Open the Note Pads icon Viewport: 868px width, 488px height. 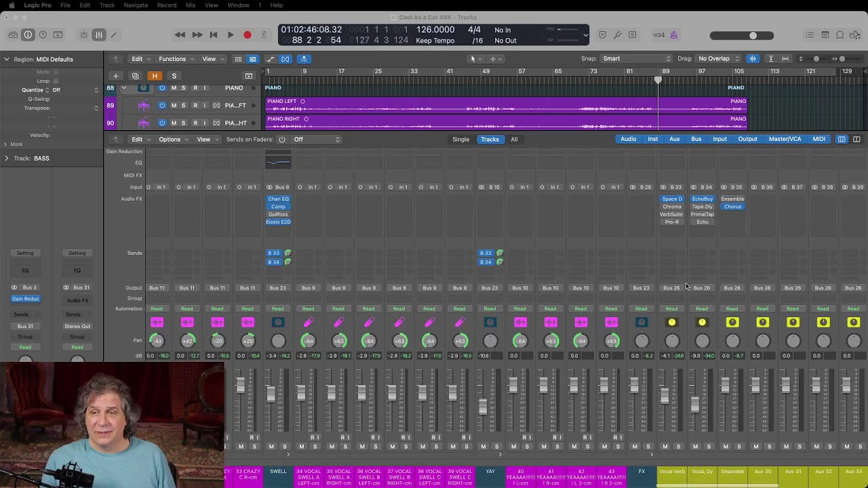pos(825,35)
